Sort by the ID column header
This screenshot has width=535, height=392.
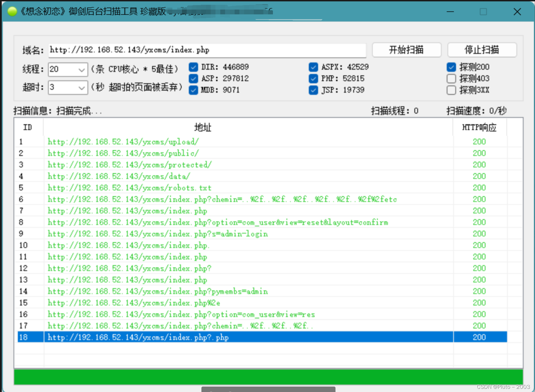point(28,127)
